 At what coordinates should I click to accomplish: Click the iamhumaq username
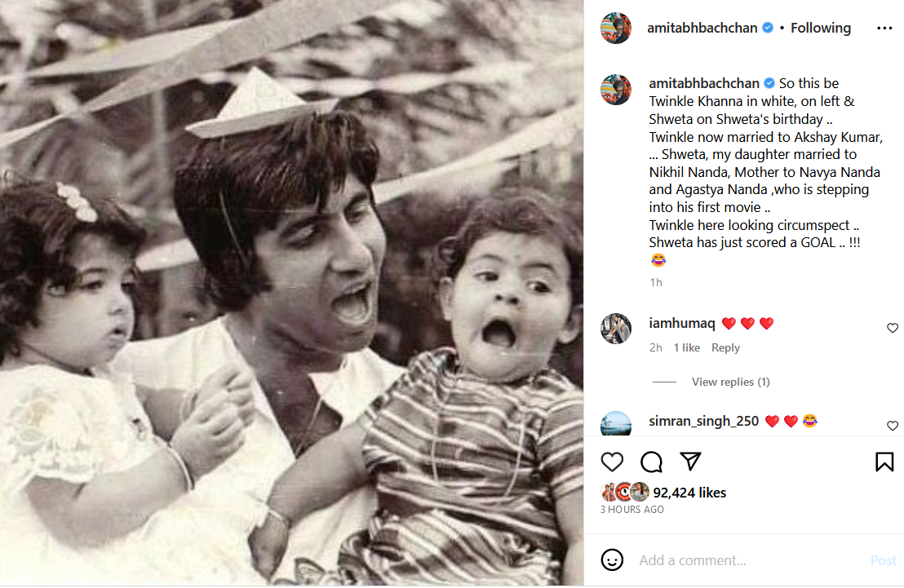pyautogui.click(x=681, y=324)
